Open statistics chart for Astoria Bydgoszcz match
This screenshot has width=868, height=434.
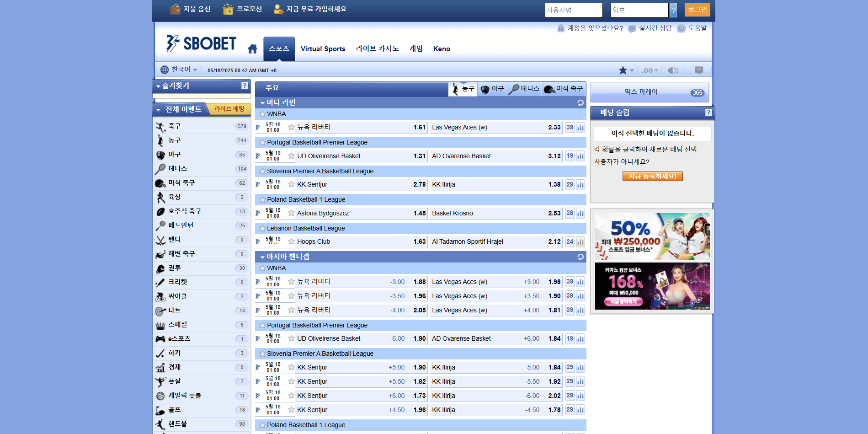point(580,213)
